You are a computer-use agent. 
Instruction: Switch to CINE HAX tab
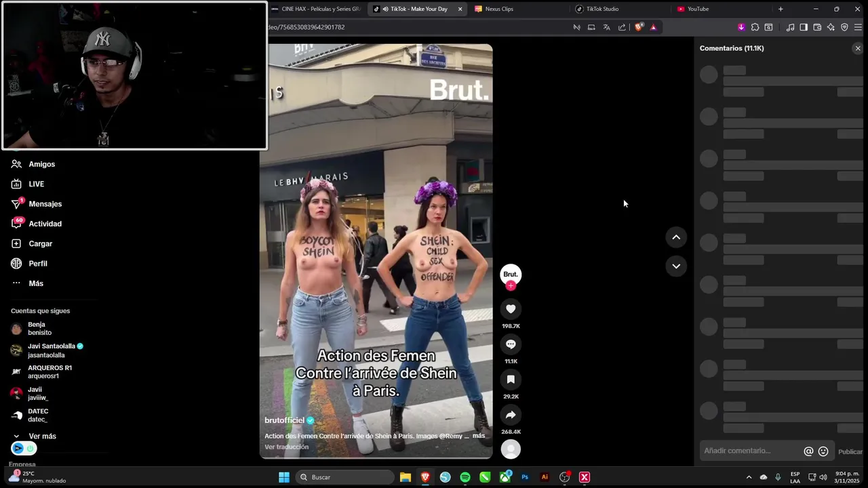[316, 9]
